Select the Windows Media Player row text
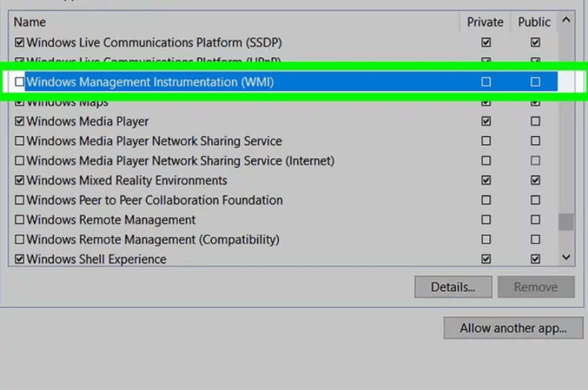Screen dimensions: 588x390 pos(87,122)
